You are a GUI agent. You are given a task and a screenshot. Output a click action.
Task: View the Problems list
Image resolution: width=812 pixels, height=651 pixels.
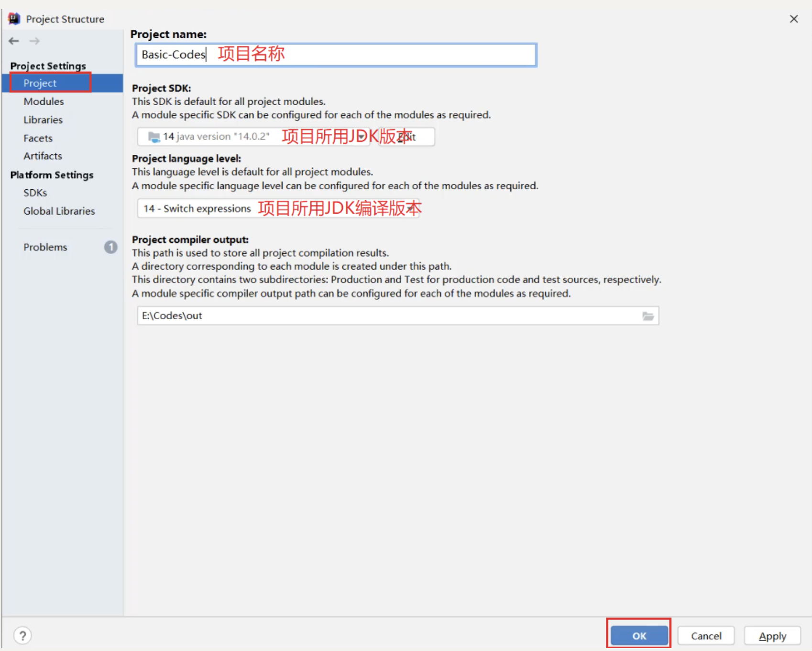[x=45, y=247]
